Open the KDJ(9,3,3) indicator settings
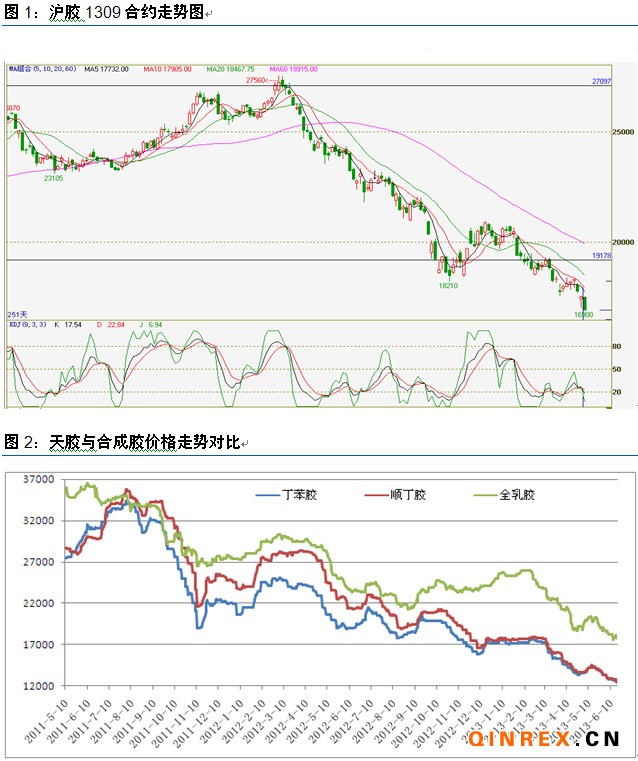This screenshot has width=638, height=761. point(23,324)
